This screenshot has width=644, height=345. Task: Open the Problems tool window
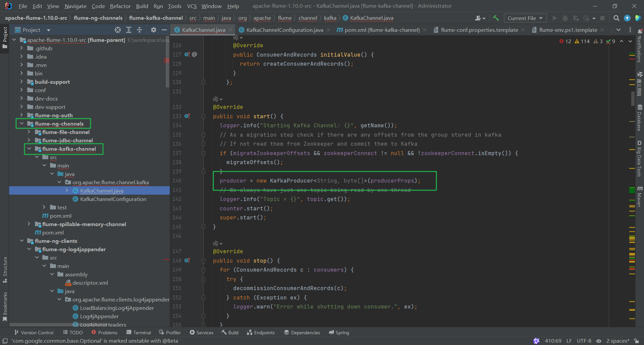[x=104, y=332]
